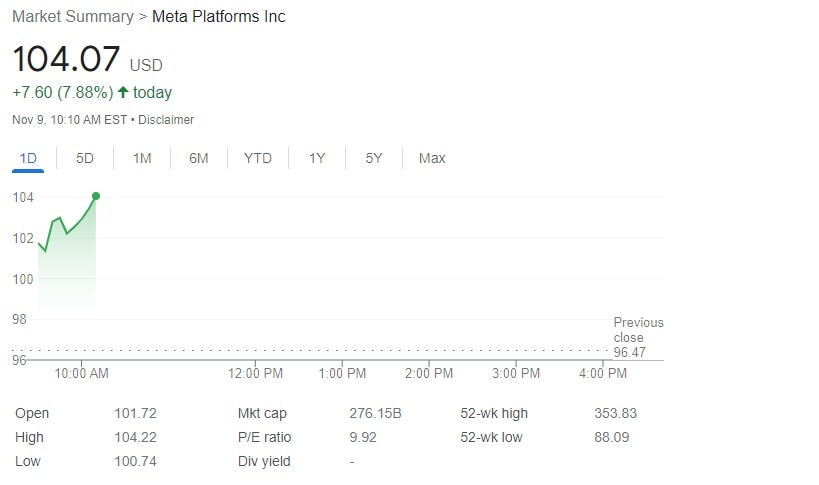Screen dimensions: 819x485
Task: Click the green current-price dot on the chart
Action: [x=96, y=196]
